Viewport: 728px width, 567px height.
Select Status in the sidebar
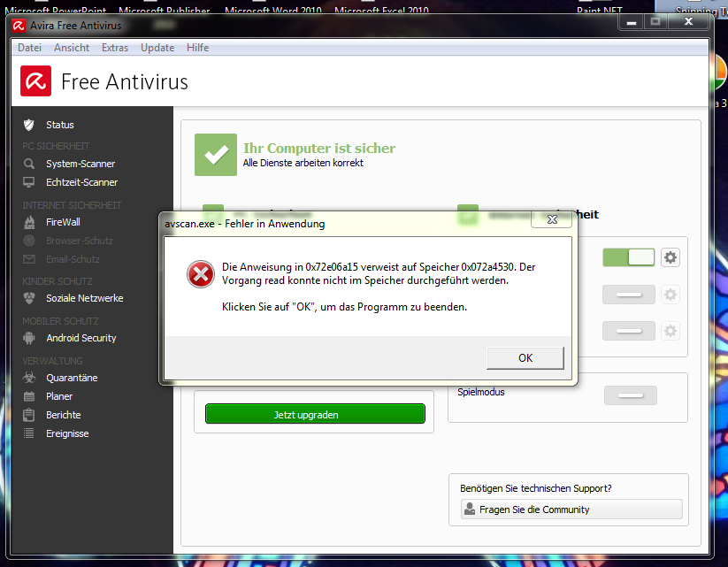[x=60, y=125]
